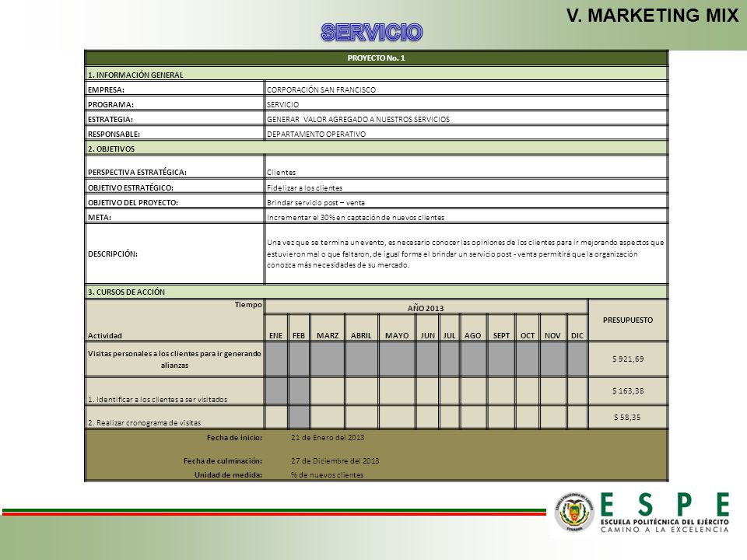Click the ESPE large green lettering
This screenshot has height=560, width=747.
click(x=665, y=505)
